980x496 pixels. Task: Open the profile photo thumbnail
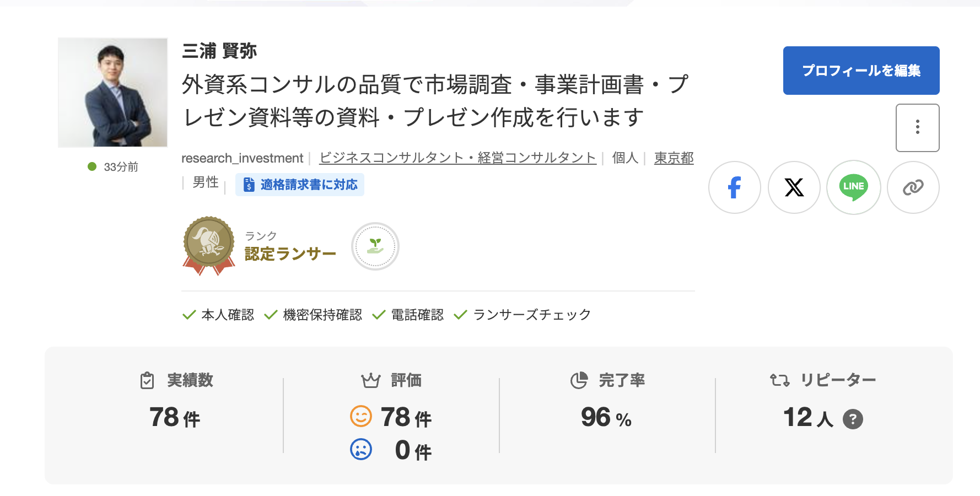coord(112,93)
